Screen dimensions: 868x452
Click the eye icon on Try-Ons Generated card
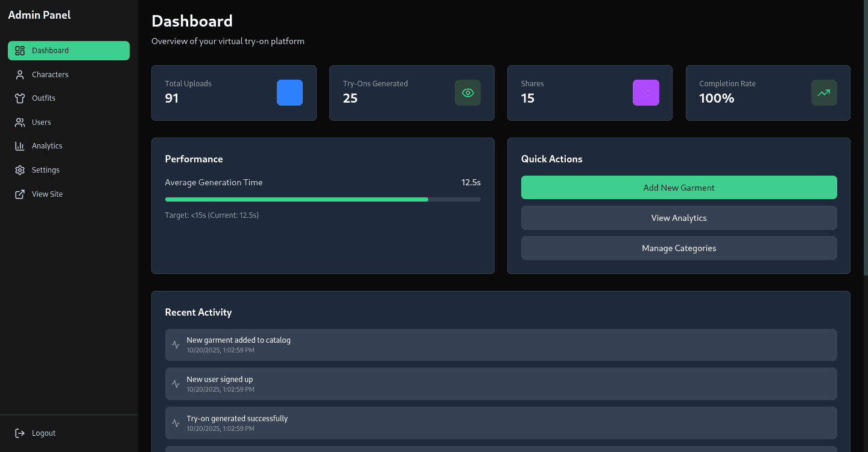[467, 93]
